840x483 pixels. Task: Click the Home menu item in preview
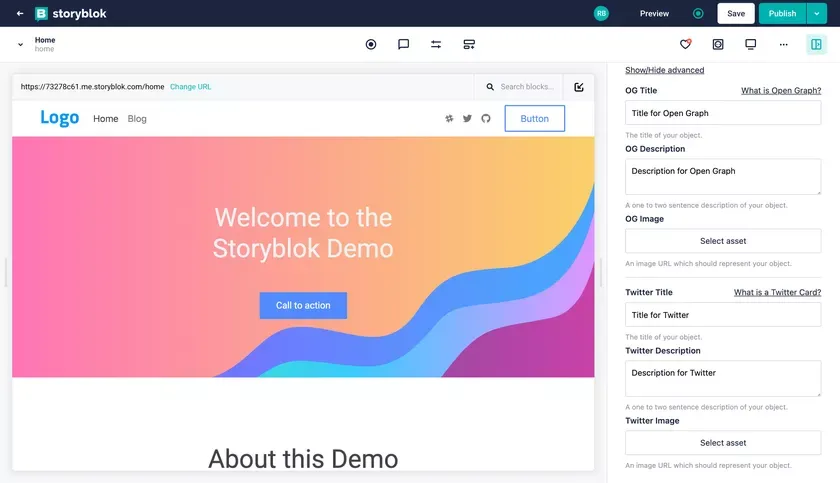point(106,119)
